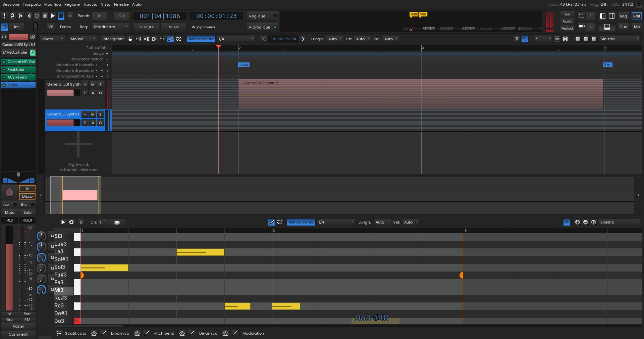The height and width of the screenshot is (339, 644).
Task: Select the grab hand tool
Action: tap(130, 39)
